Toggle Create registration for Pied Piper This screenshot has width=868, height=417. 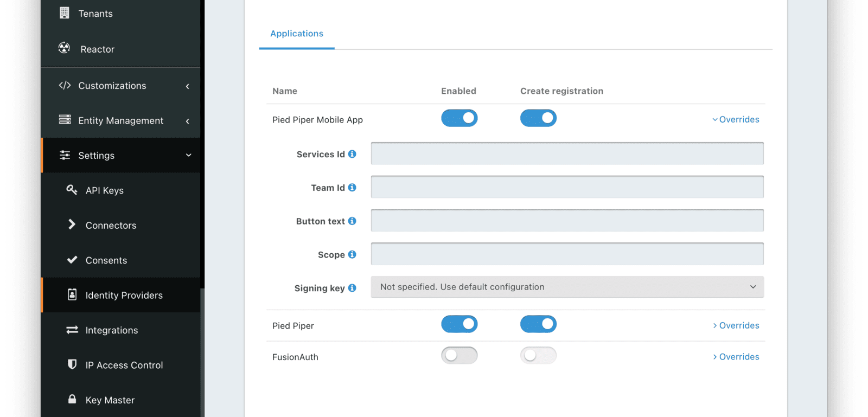pos(538,324)
